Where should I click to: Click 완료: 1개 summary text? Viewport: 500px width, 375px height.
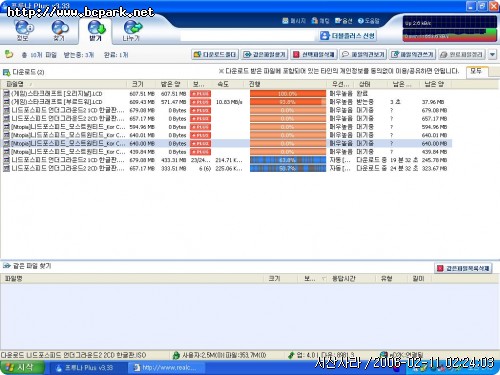(x=116, y=55)
